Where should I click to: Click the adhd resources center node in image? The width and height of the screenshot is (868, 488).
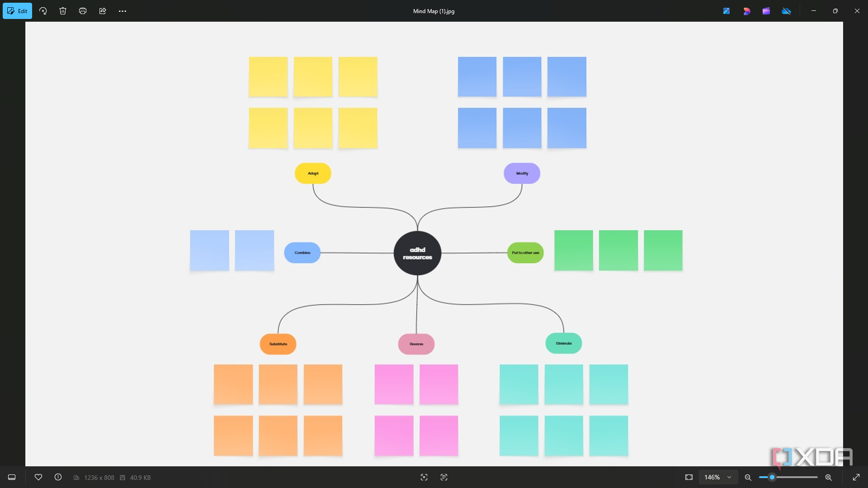point(417,253)
